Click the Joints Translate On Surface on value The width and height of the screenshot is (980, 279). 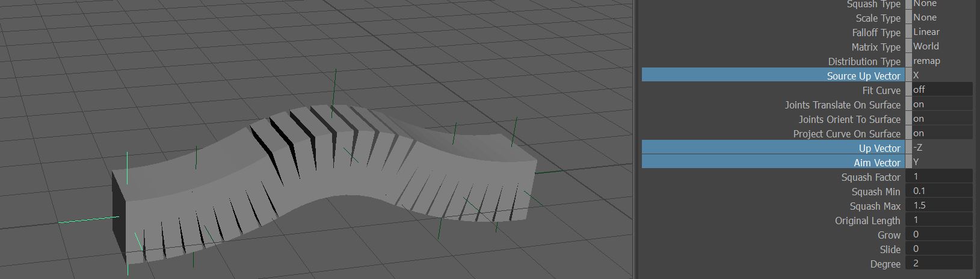click(939, 104)
